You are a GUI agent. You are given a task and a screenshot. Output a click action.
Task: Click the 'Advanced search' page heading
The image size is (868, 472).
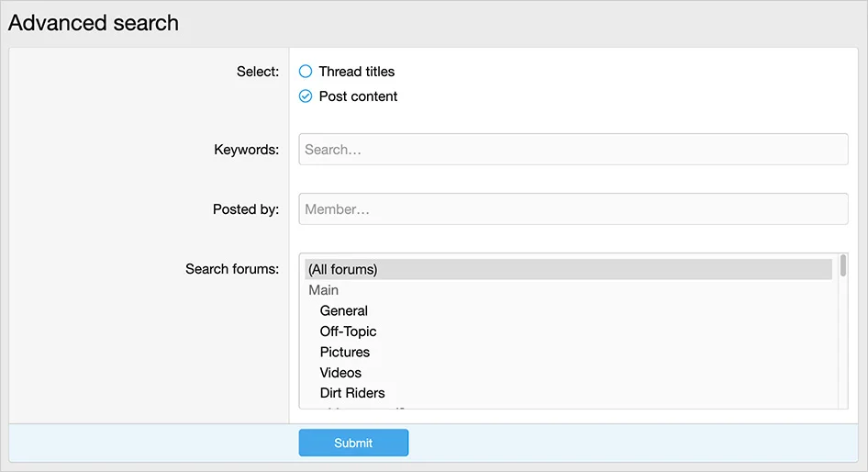click(x=94, y=23)
